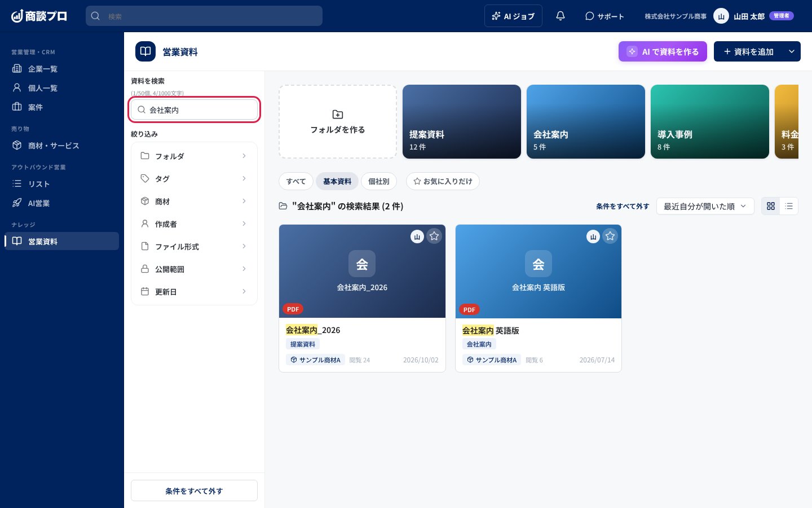
Task: Expand the 商材 filter
Action: pyautogui.click(x=194, y=201)
